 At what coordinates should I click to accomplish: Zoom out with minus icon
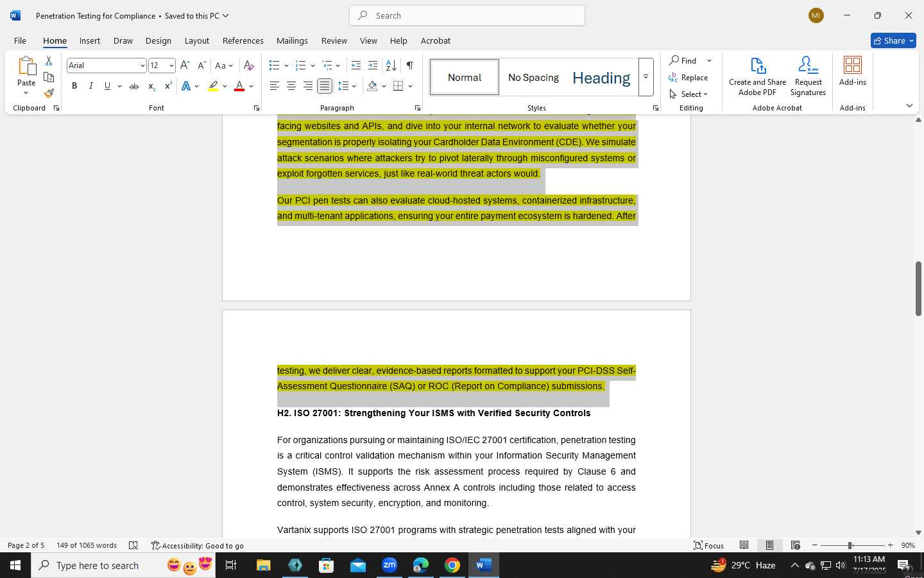pos(815,545)
